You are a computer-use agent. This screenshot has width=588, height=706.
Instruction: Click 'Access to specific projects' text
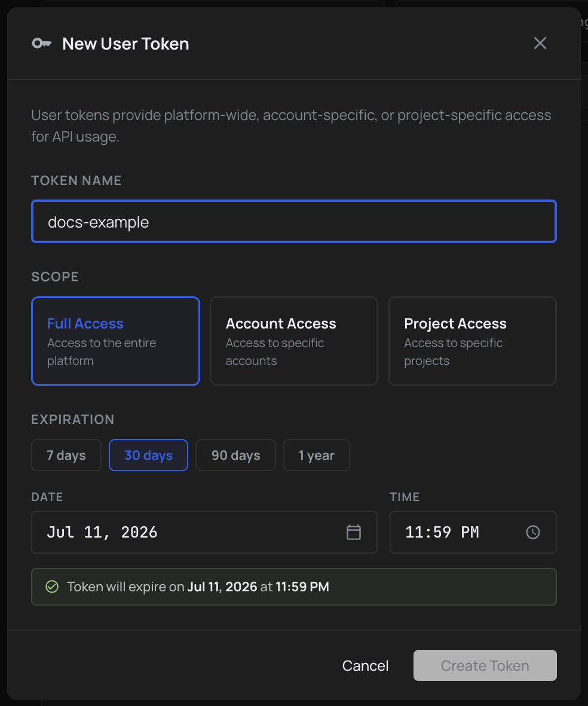(x=454, y=352)
